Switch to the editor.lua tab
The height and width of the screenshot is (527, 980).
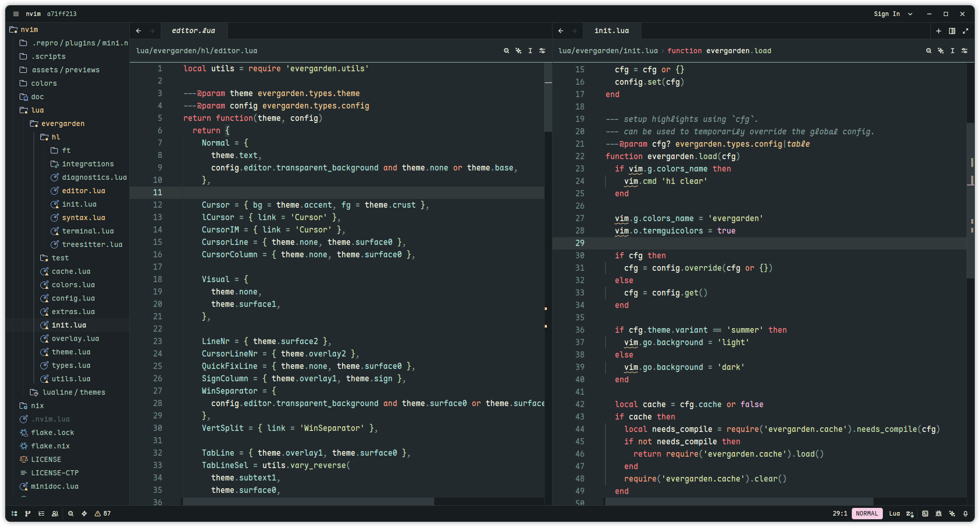193,31
